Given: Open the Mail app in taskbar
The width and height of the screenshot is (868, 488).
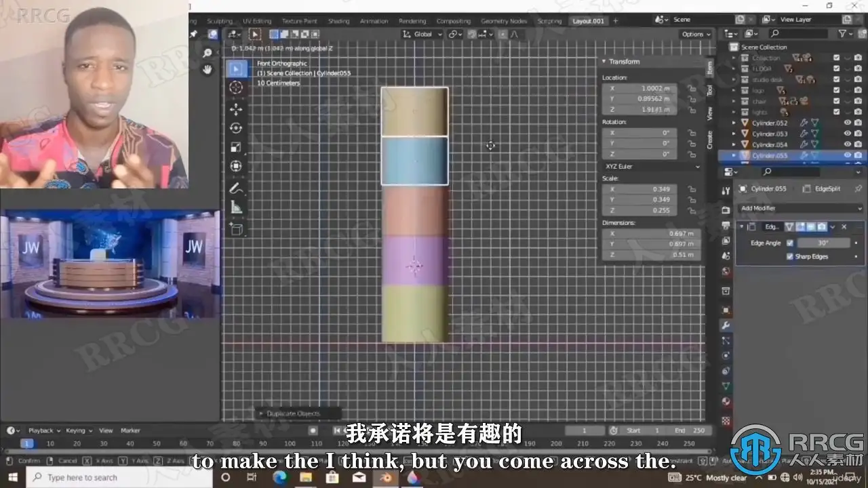Looking at the screenshot, I should click(x=359, y=477).
